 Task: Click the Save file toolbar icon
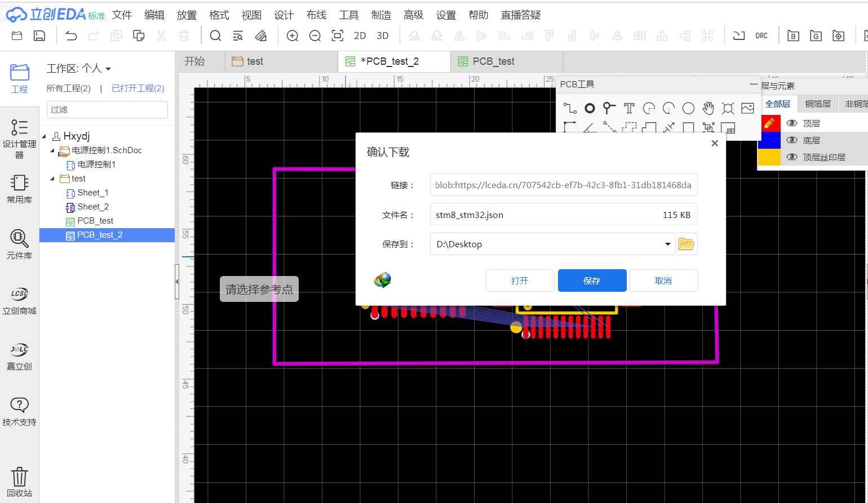pos(39,36)
